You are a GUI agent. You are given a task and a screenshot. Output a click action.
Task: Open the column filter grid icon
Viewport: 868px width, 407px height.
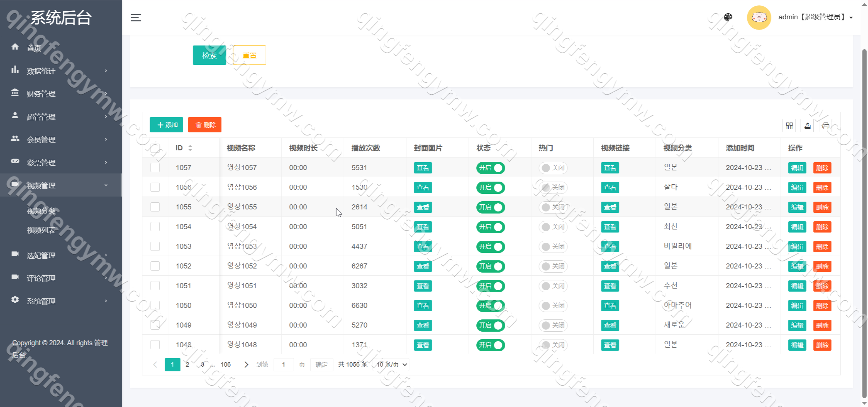789,126
